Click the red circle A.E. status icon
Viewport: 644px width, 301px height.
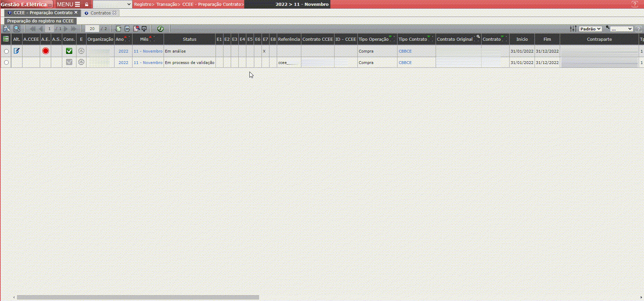click(x=46, y=51)
